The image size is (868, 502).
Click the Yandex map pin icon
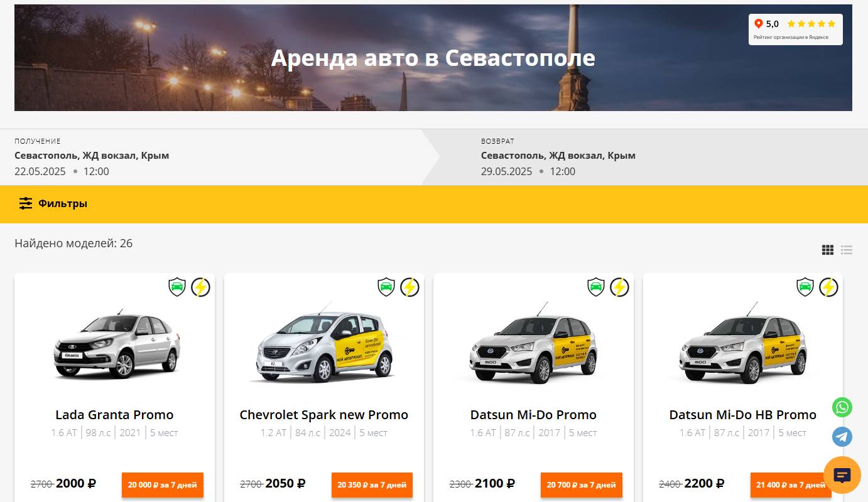(x=758, y=24)
